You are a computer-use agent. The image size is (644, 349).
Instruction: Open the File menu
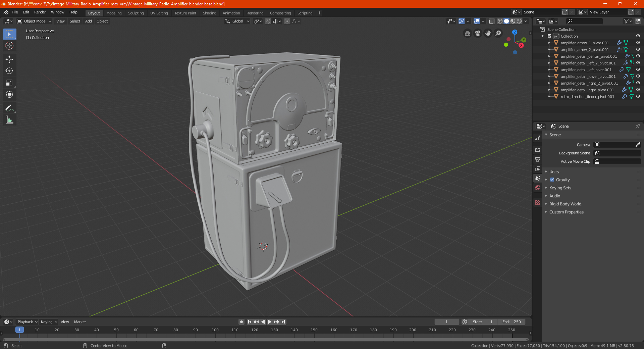point(15,12)
